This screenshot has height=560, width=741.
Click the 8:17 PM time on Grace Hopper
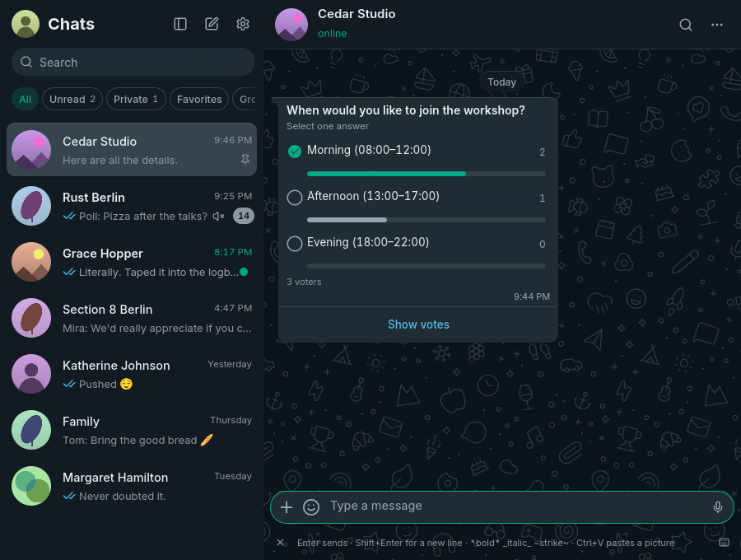point(233,252)
